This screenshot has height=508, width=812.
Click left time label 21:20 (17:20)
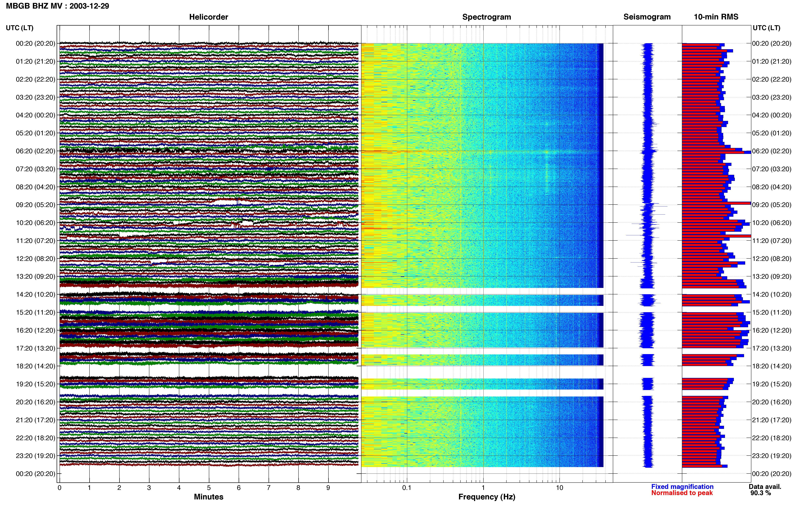(35, 420)
